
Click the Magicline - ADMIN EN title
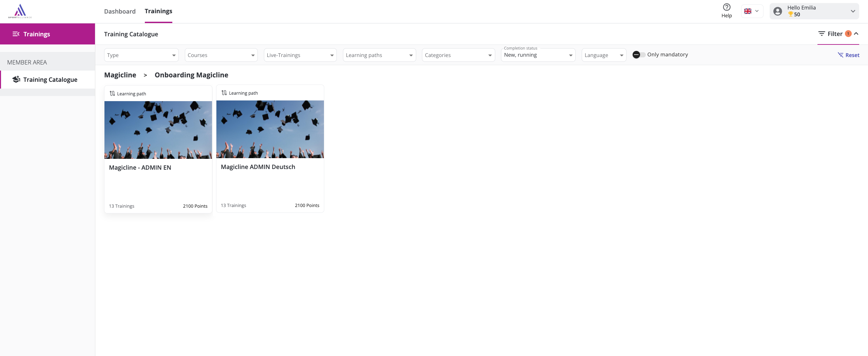click(x=140, y=168)
